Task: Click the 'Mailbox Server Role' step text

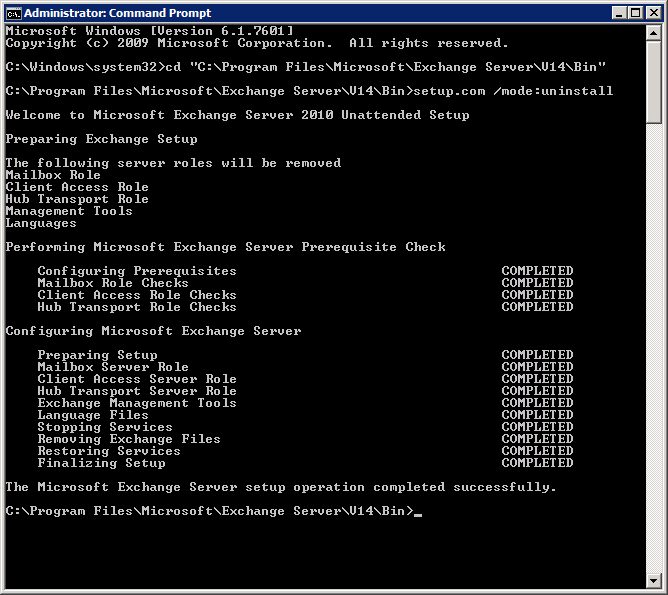Action: pyautogui.click(x=113, y=367)
